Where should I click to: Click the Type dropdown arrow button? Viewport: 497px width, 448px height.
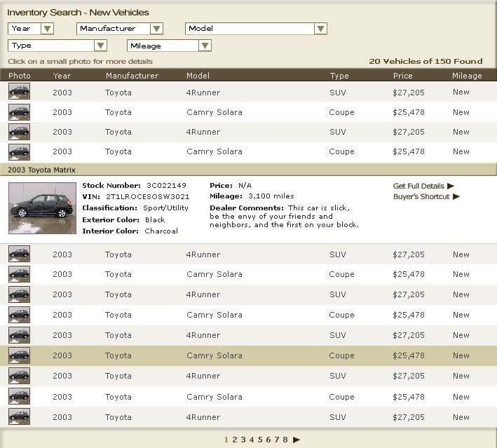tap(100, 46)
